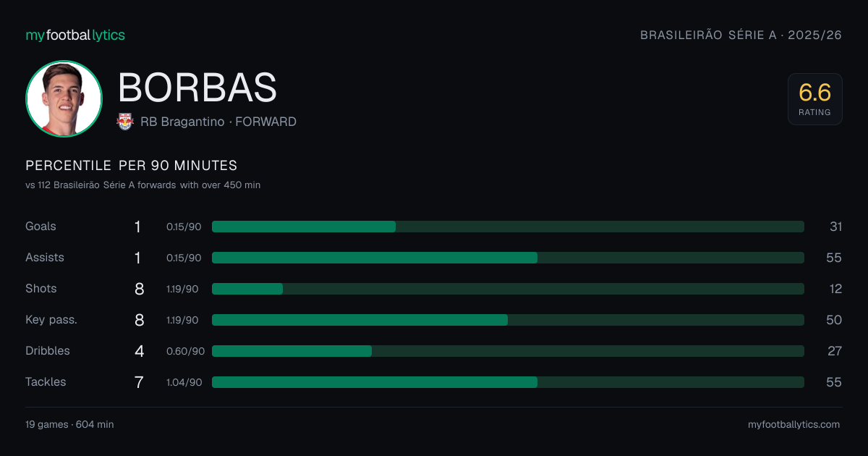Image resolution: width=868 pixels, height=456 pixels.
Task: Open the myfootballytics.com footer link
Action: pyautogui.click(x=793, y=425)
